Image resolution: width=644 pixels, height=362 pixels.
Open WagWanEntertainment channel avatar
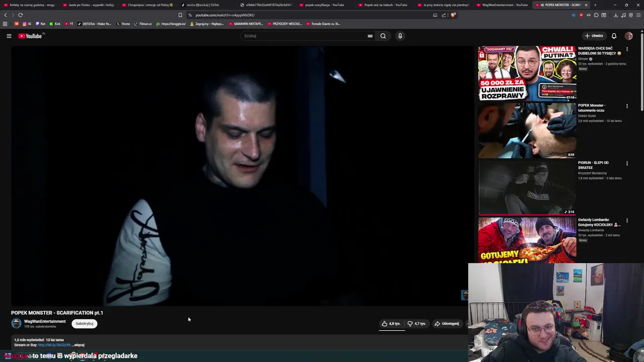[x=16, y=323]
